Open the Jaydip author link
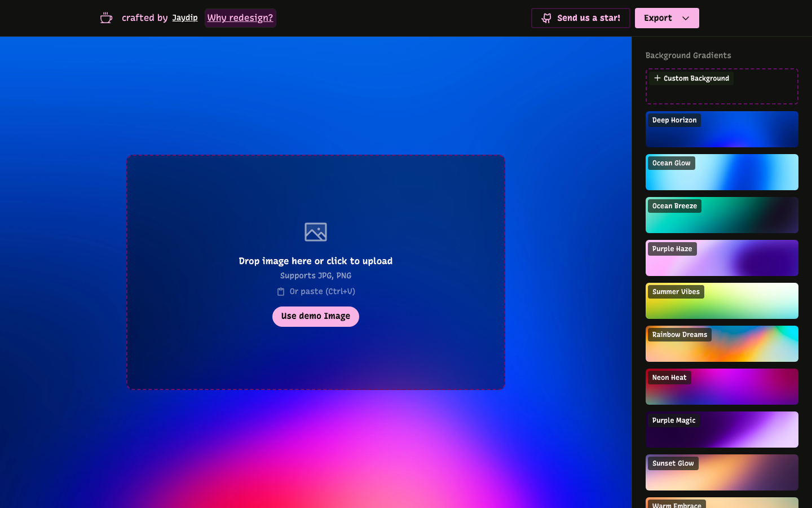812x508 pixels. click(185, 18)
